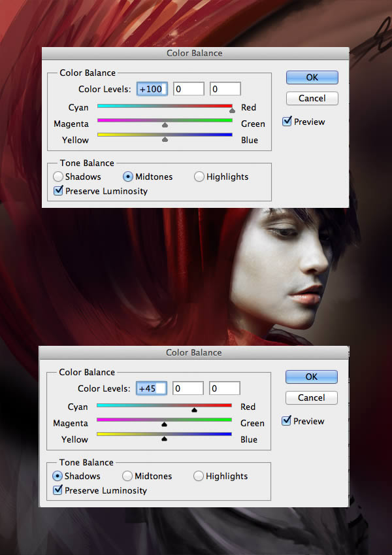Click the second Color Levels field in the upper dialog
The image size is (392, 555).
click(189, 89)
